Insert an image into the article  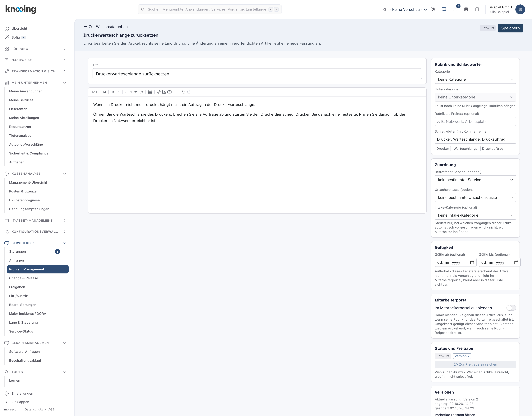point(164,92)
